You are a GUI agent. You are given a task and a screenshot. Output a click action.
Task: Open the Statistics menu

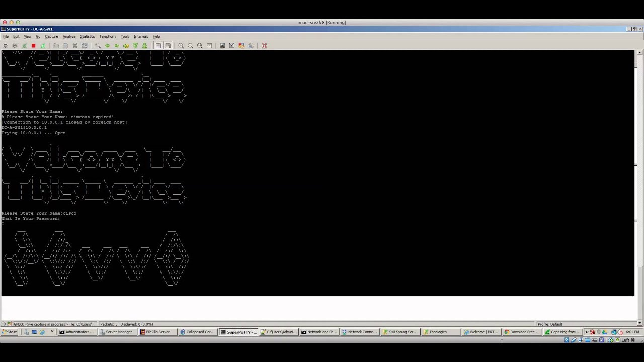click(x=87, y=36)
